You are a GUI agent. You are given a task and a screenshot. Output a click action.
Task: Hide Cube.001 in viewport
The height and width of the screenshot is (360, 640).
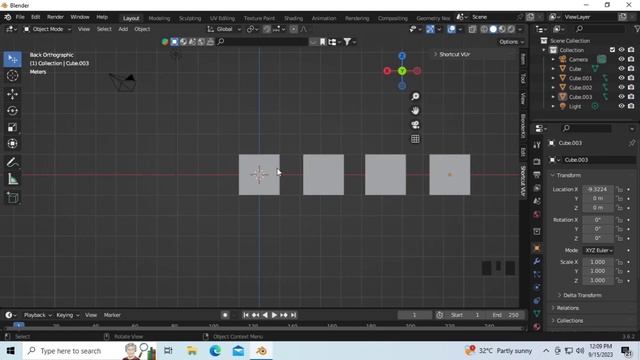click(x=621, y=78)
